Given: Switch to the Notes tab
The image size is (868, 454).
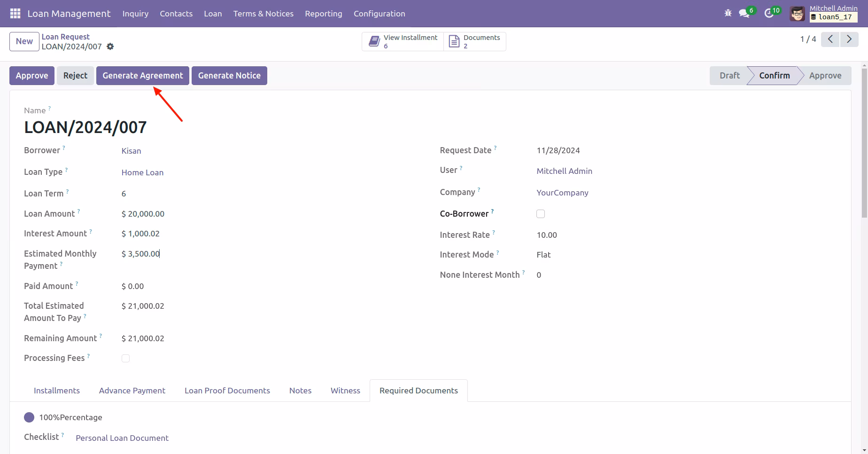Looking at the screenshot, I should [x=300, y=391].
